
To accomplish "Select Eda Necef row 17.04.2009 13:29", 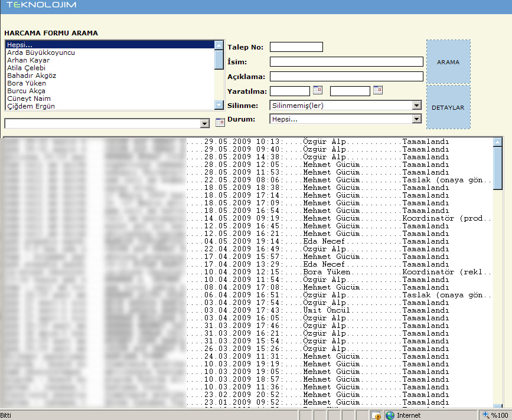I will [248, 264].
